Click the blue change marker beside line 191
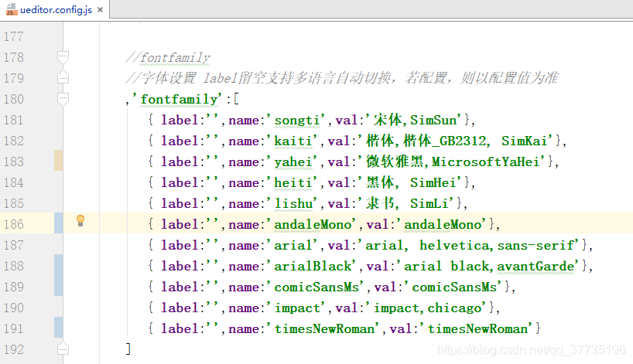 pyautogui.click(x=59, y=328)
